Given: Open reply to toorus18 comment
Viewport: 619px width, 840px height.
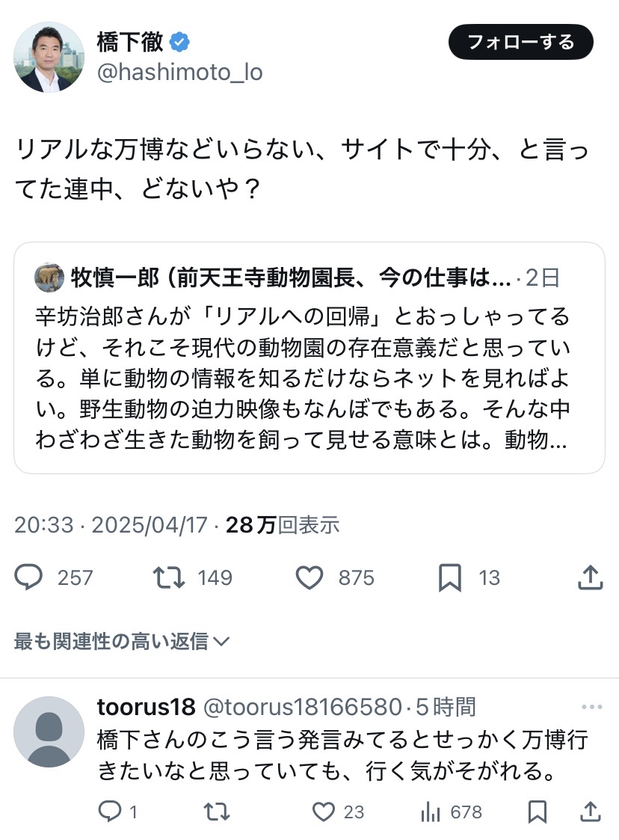Looking at the screenshot, I should pos(110,812).
